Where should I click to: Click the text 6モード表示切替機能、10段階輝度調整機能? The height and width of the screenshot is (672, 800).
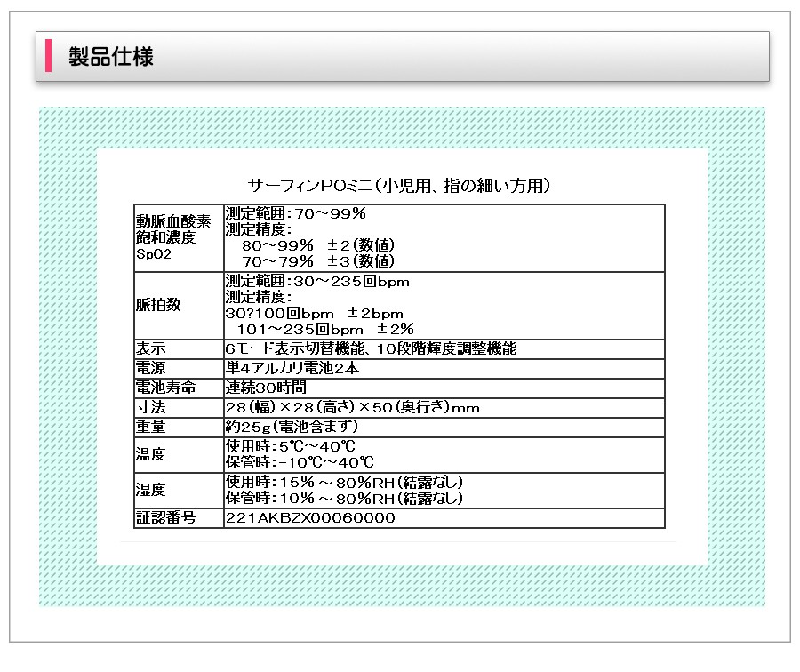tap(371, 348)
